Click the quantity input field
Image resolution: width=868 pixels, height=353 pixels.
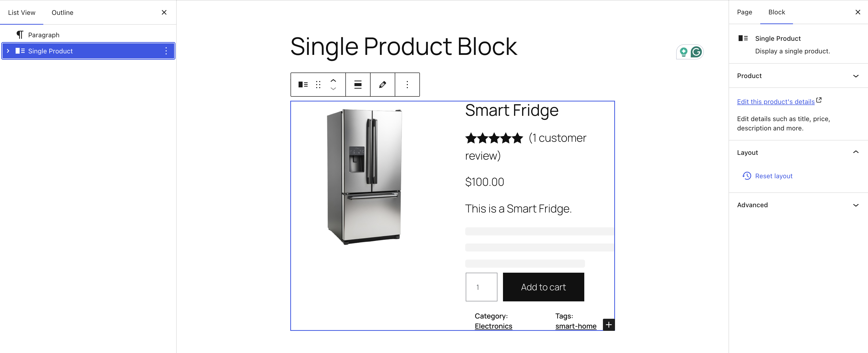(481, 287)
